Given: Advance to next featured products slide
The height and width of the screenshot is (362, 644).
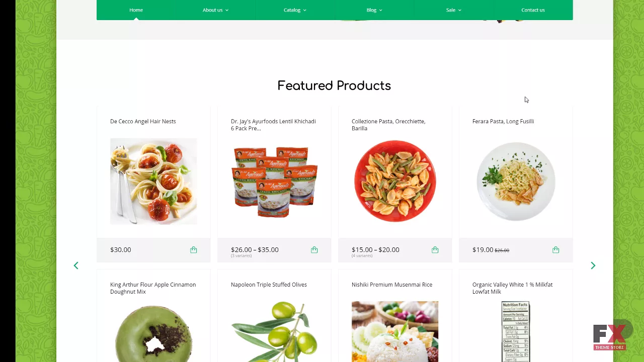Looking at the screenshot, I should pyautogui.click(x=593, y=265).
